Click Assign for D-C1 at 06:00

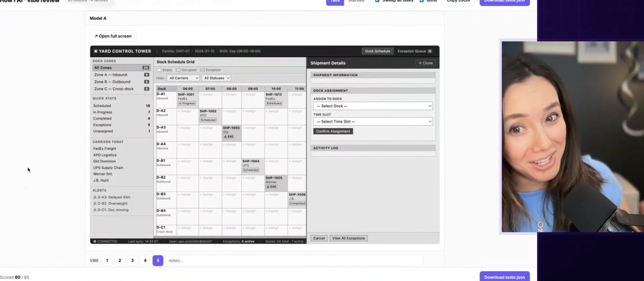point(186,228)
